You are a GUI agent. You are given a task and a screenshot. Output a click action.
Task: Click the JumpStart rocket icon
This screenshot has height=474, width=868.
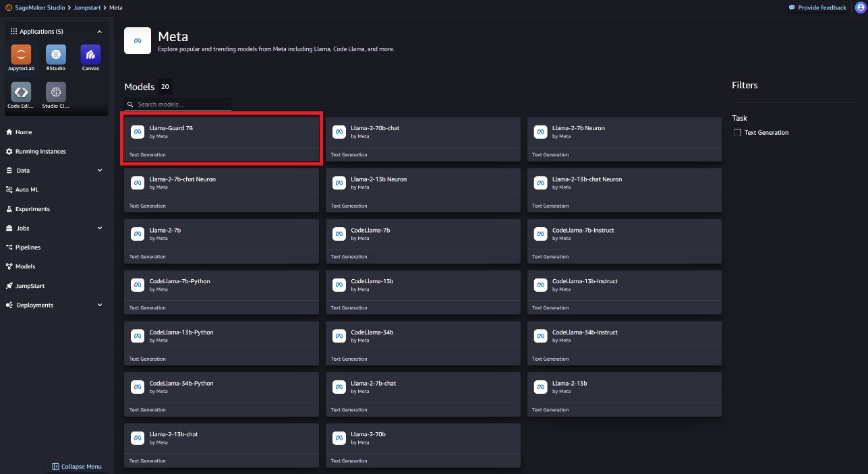(x=9, y=286)
